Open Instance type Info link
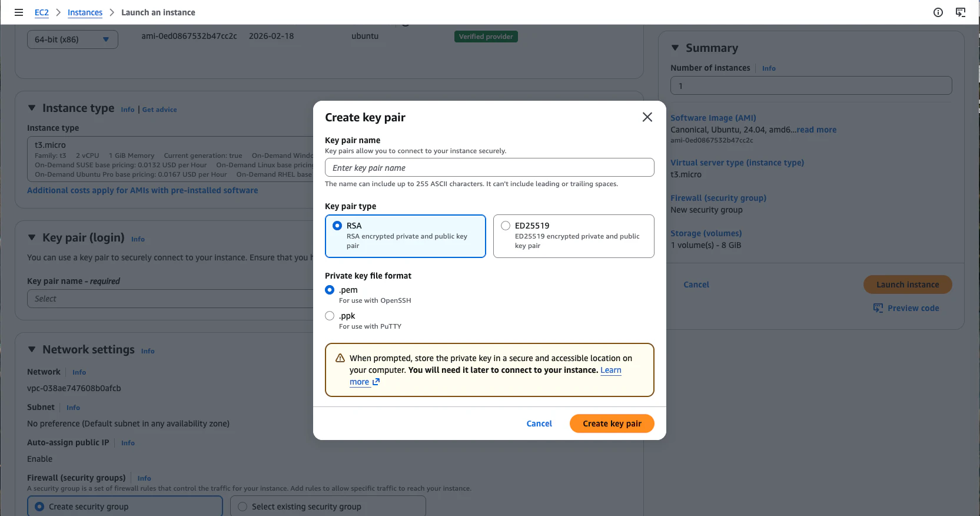Screen dimensions: 980x516 coord(128,110)
